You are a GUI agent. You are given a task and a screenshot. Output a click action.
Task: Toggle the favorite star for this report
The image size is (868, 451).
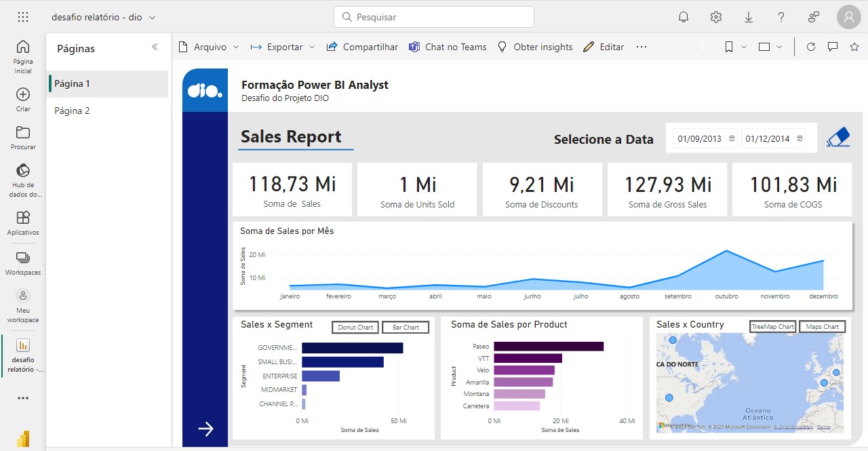pyautogui.click(x=854, y=47)
